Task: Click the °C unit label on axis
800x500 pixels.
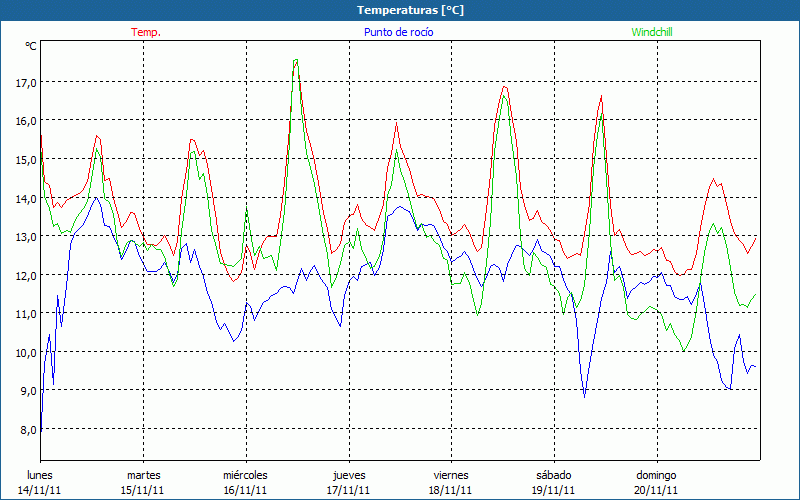Action: (31, 46)
